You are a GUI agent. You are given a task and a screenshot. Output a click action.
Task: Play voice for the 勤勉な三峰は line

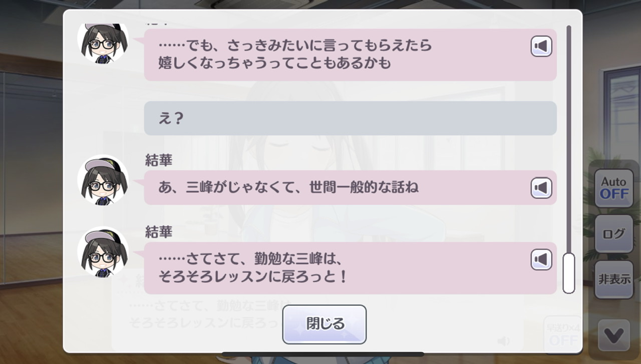(x=541, y=260)
